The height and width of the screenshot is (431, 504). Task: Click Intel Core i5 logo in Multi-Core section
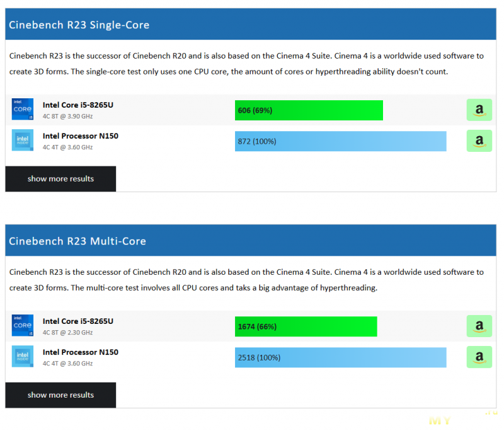[x=23, y=325]
